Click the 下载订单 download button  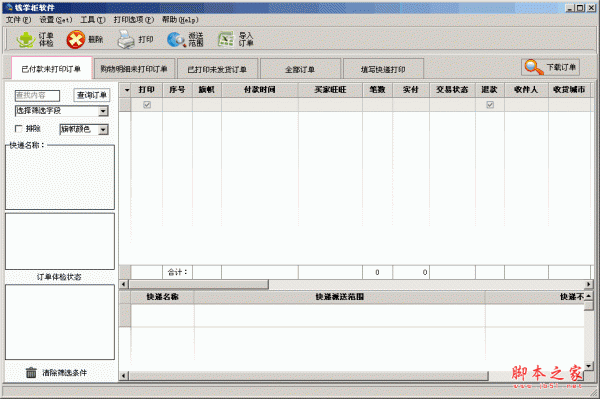[x=550, y=67]
